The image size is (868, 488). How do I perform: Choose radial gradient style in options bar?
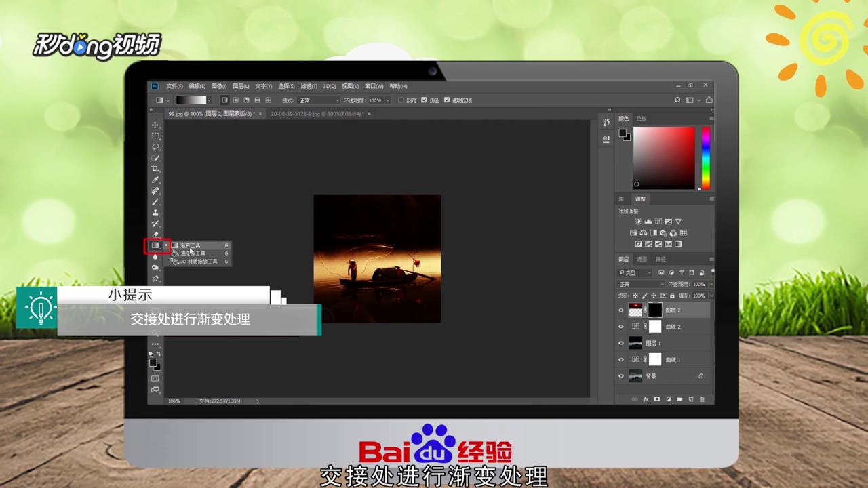(235, 100)
